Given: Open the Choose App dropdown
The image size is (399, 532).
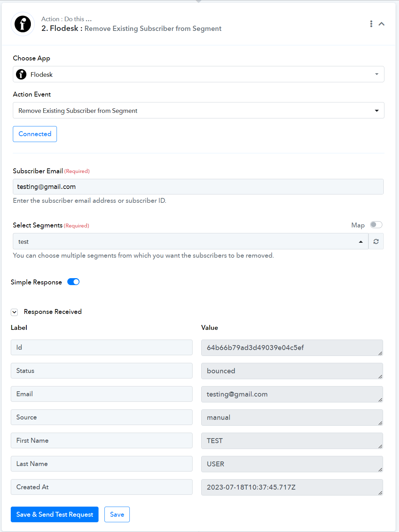Looking at the screenshot, I should (x=198, y=74).
